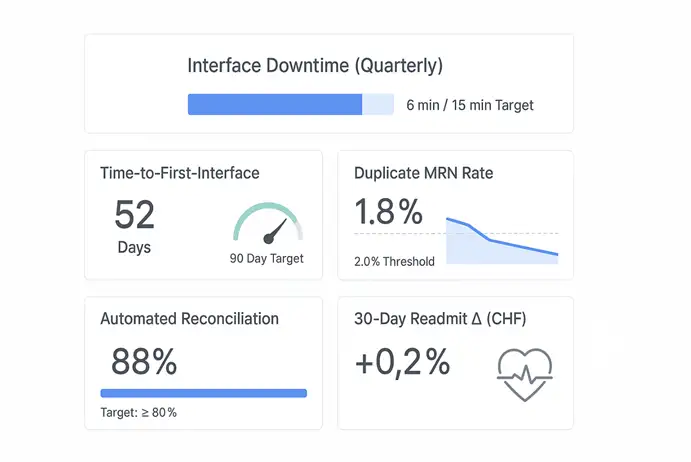Image resolution: width=691 pixels, height=462 pixels.
Task: Click the 2.0% Threshold label
Action: pyautogui.click(x=394, y=262)
